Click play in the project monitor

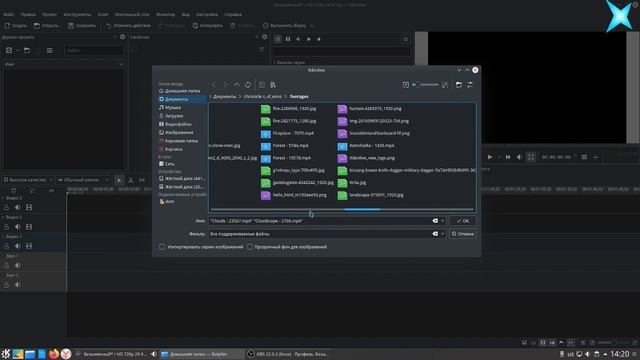click(490, 157)
